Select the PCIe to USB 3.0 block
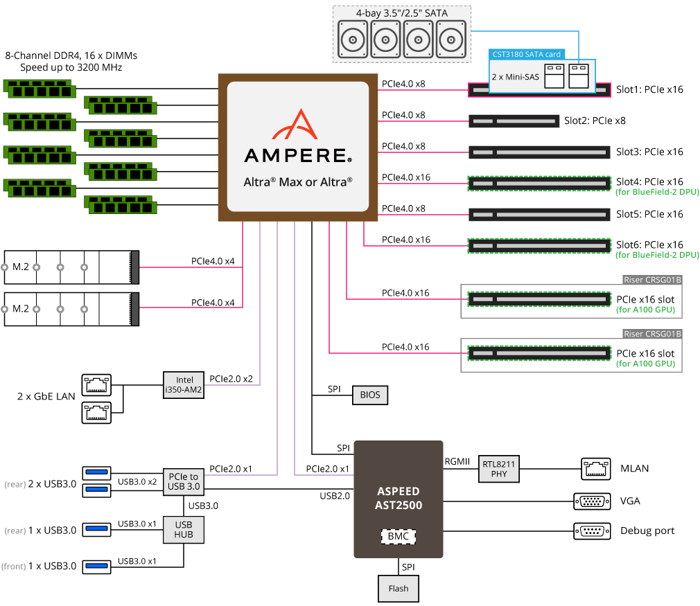The height and width of the screenshot is (606, 700). (184, 482)
